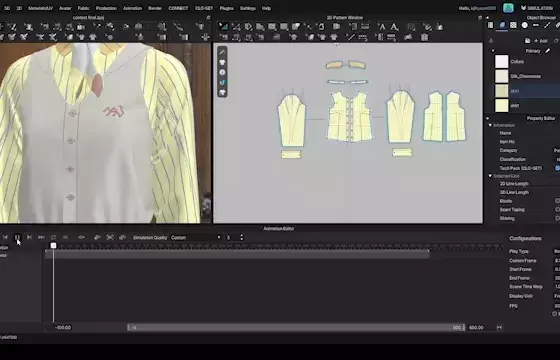560x360 pixels.
Task: Click the top shirt icon in 2D side toolbar
Action: 222,62
